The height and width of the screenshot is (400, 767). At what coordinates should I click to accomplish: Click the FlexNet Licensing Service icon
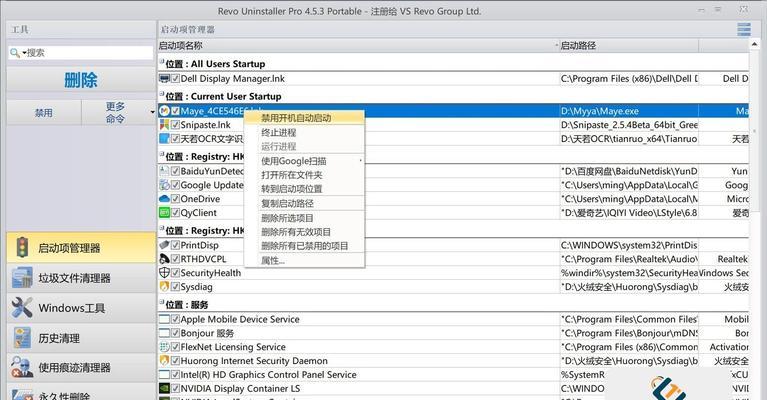(x=164, y=347)
